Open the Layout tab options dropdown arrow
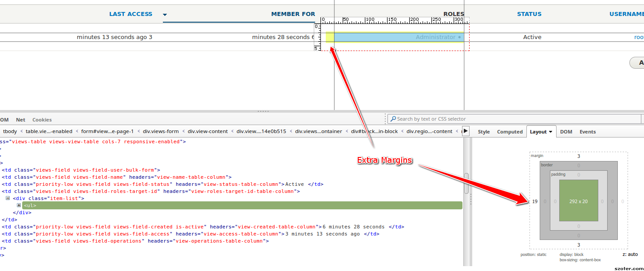This screenshot has width=644, height=271. [551, 132]
